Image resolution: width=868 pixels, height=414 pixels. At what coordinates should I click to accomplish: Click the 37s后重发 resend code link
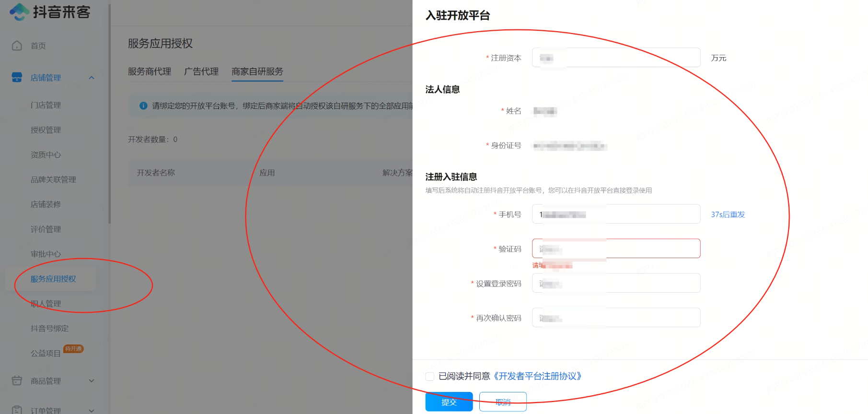[728, 214]
